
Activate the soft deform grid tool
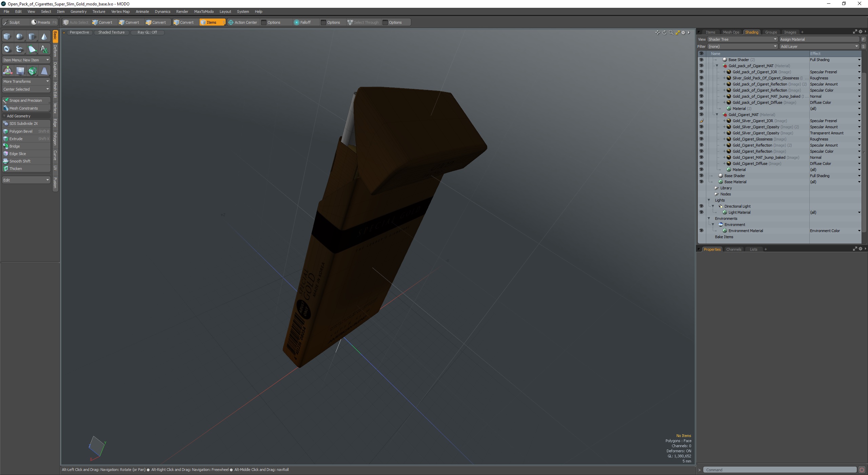[x=20, y=71]
